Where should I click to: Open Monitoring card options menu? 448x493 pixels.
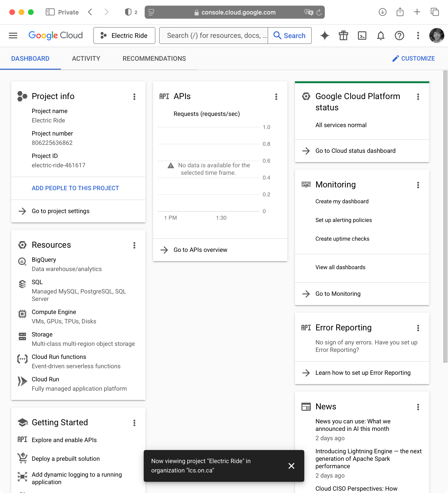(x=418, y=185)
